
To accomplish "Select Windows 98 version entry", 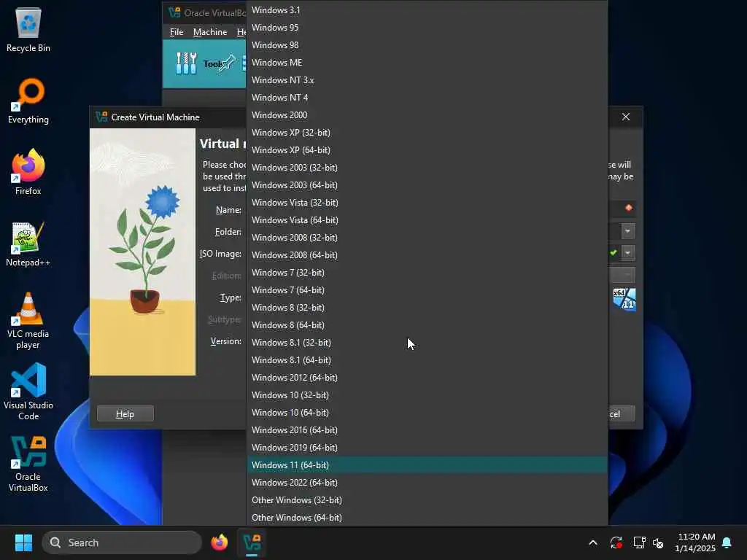I will 427,45.
